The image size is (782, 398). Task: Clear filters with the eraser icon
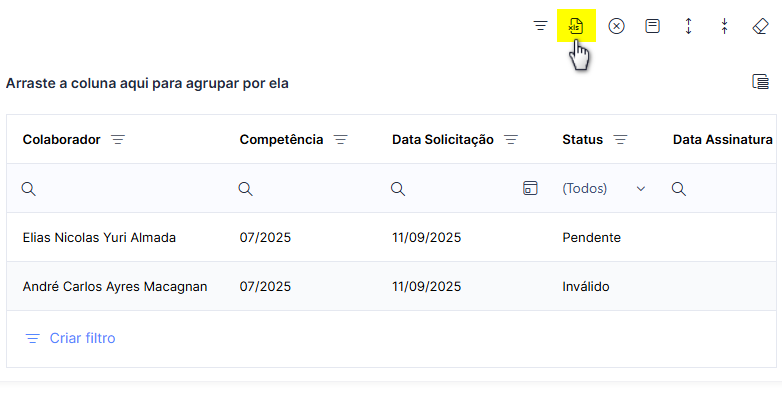(760, 26)
